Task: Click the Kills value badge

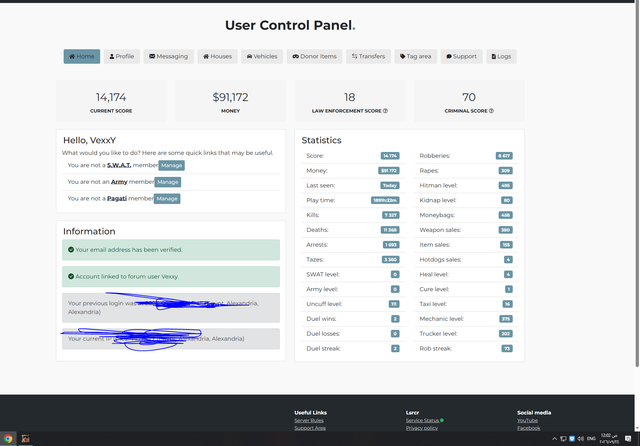Action: point(391,215)
